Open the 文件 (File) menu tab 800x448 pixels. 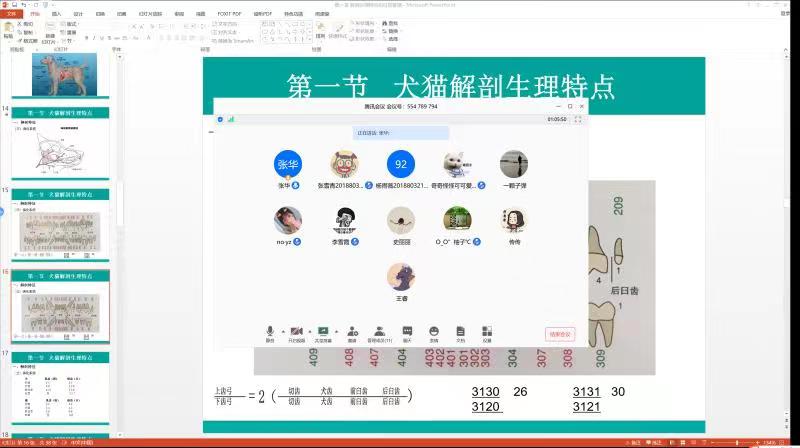pos(11,14)
